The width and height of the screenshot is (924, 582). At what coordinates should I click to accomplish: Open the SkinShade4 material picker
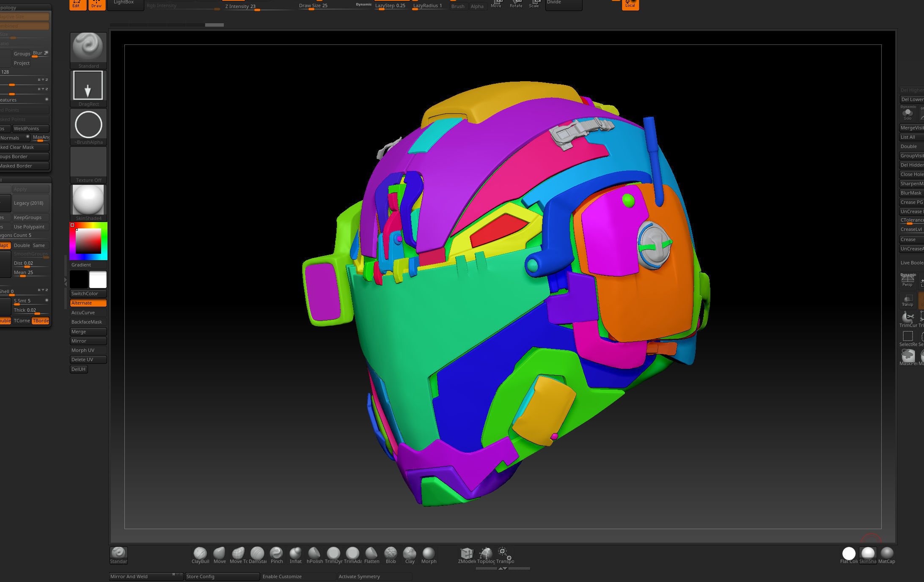(88, 200)
